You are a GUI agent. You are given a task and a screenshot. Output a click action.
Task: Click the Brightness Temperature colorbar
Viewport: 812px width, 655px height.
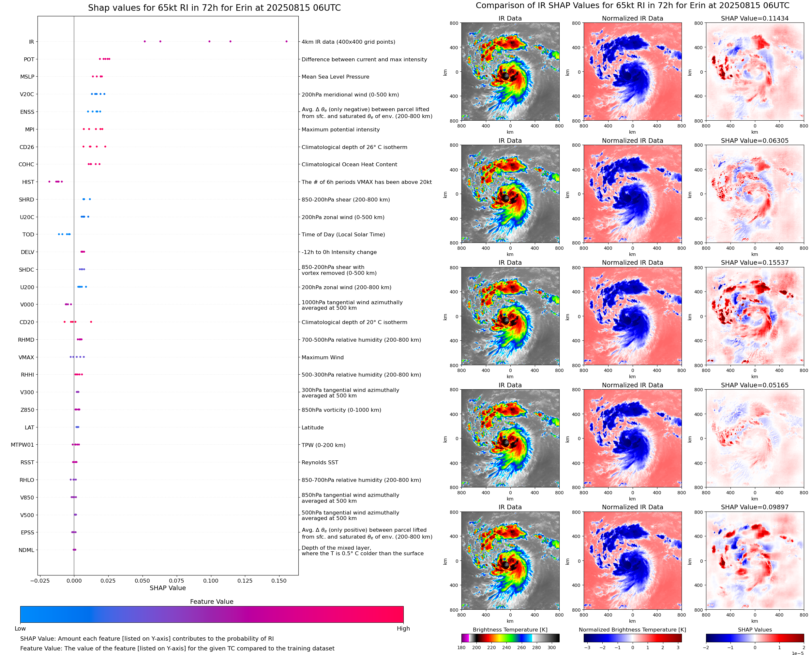[x=510, y=638]
